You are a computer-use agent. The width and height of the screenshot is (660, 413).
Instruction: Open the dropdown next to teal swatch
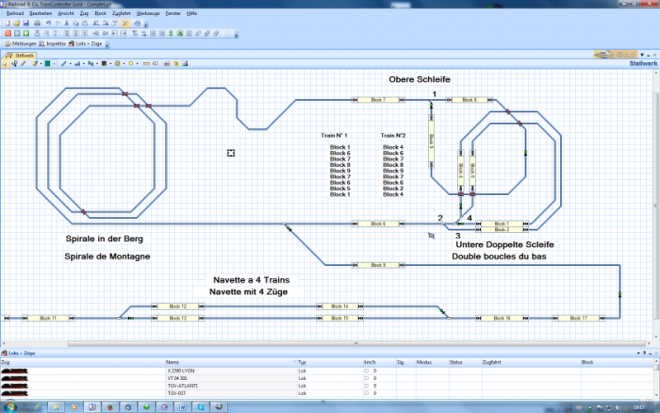click(54, 64)
